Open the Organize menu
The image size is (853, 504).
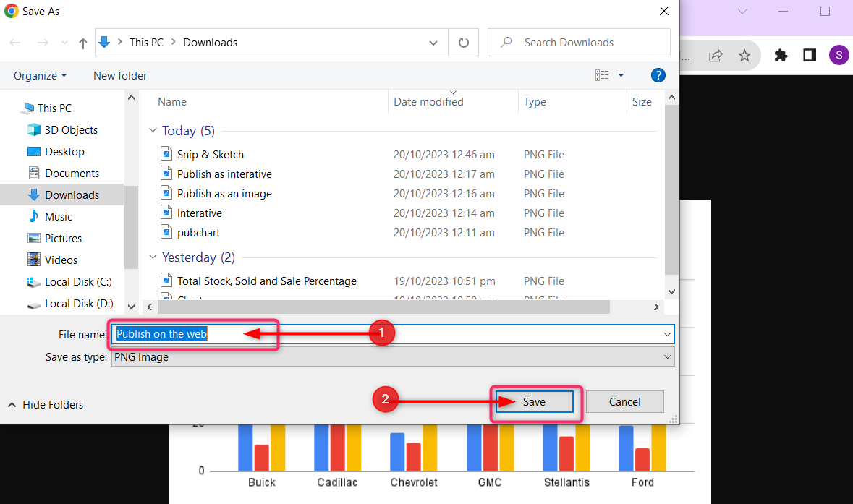[x=40, y=76]
